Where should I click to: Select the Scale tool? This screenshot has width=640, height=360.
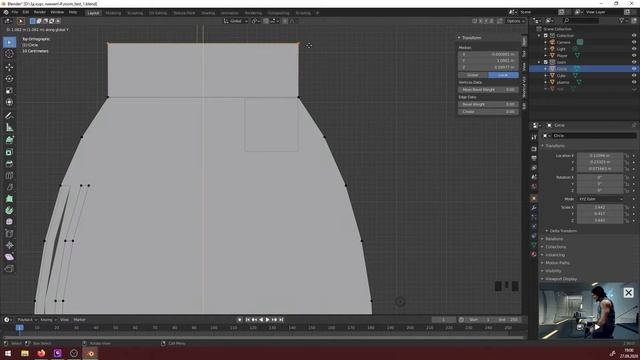click(x=9, y=90)
